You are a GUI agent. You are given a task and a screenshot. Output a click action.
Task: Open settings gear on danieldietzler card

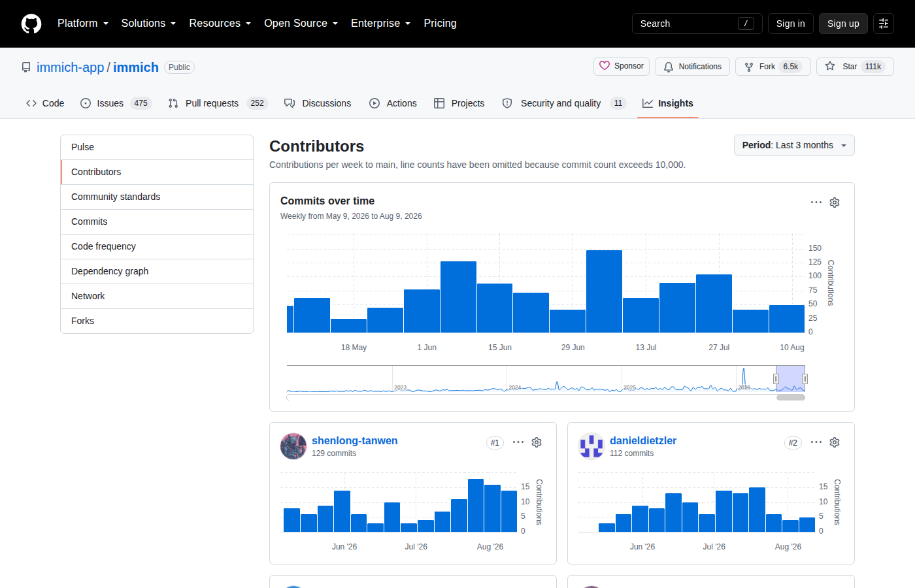pos(835,442)
